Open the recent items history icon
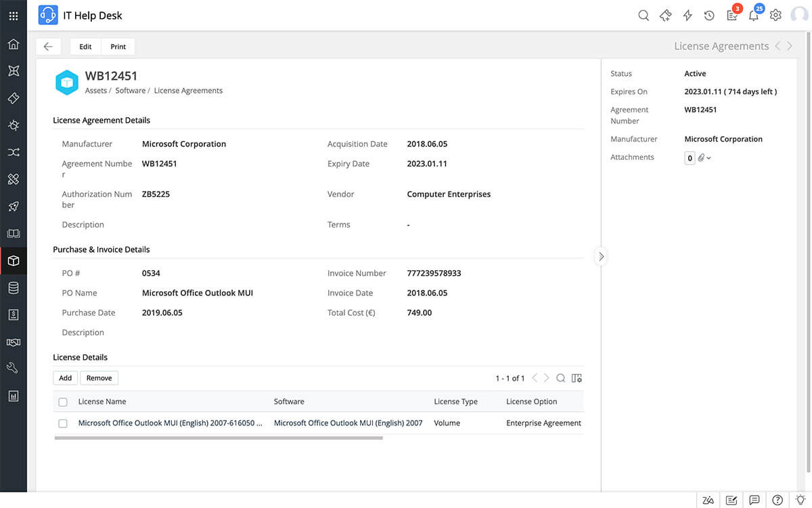The width and height of the screenshot is (812, 508). click(709, 15)
